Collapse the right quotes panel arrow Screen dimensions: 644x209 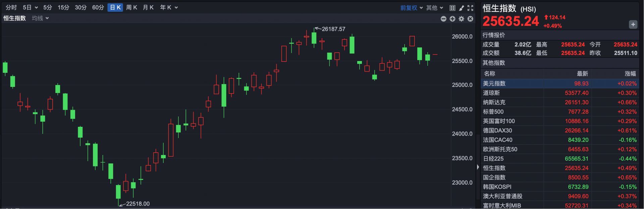478,167
